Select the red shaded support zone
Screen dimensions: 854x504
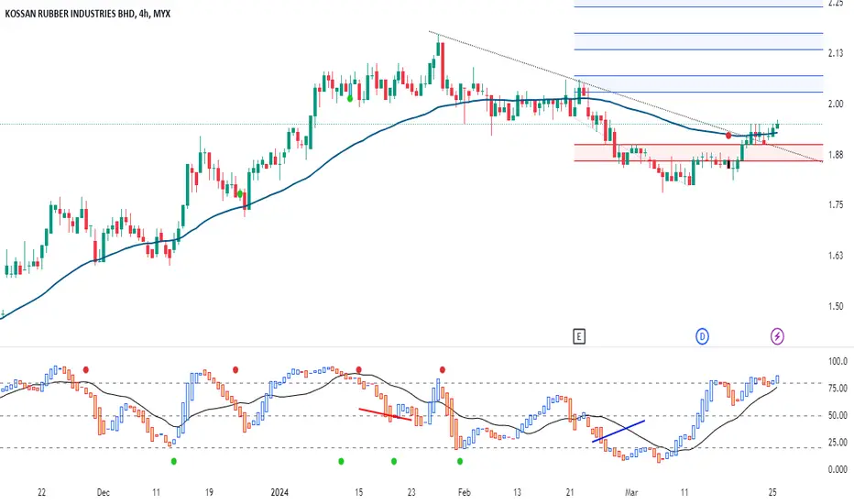click(x=698, y=152)
